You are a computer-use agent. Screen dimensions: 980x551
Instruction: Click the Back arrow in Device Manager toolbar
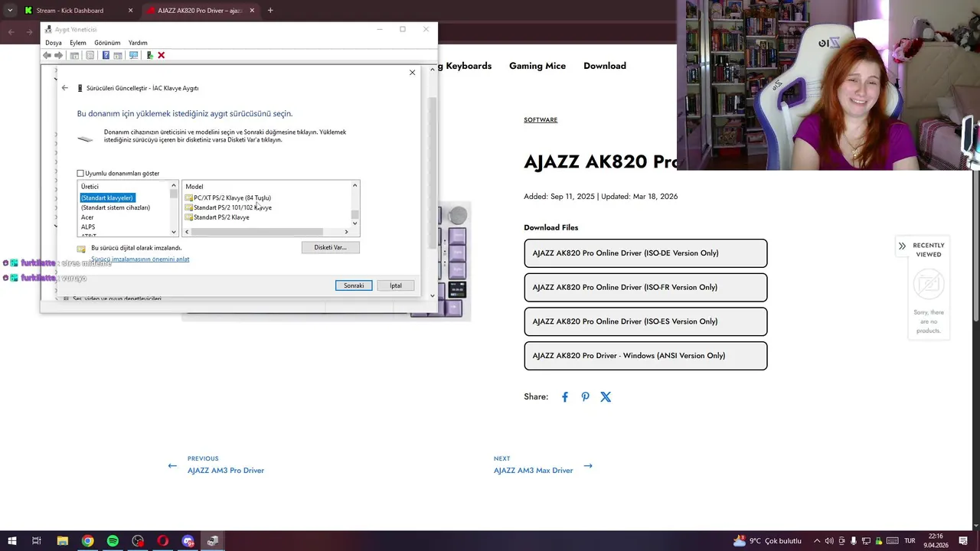coord(47,55)
